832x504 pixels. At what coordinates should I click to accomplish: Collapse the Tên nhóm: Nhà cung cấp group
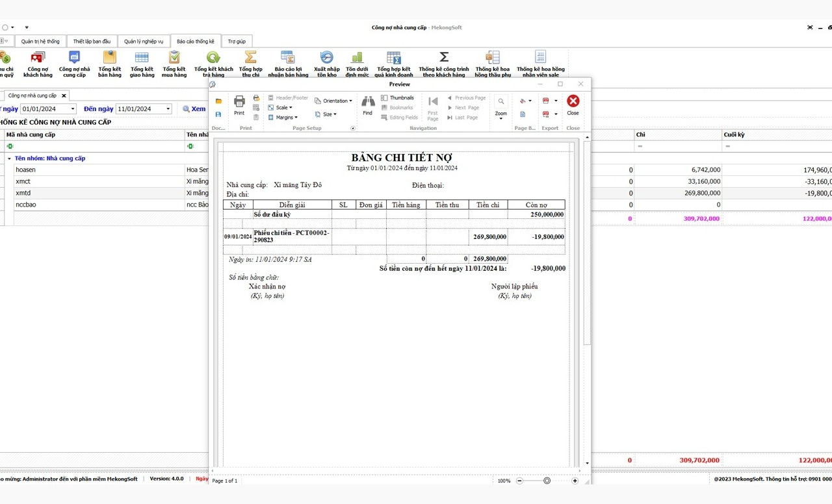pos(9,158)
